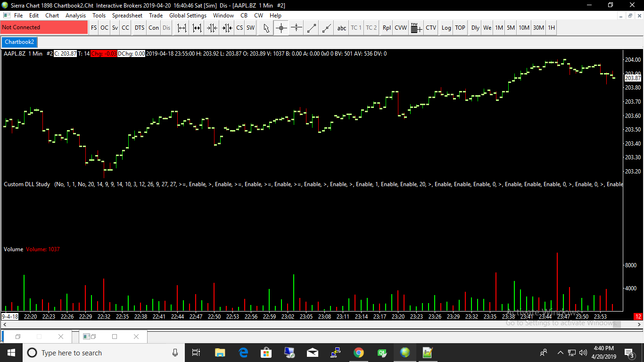The width and height of the screenshot is (644, 362).
Task: Open the CW menu
Action: tap(259, 16)
